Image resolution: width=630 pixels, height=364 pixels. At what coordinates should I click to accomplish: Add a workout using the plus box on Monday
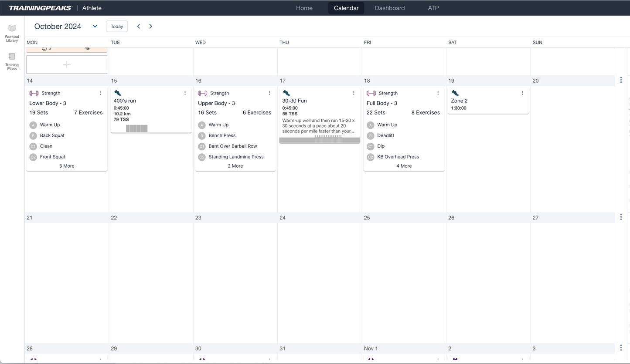[x=67, y=65]
